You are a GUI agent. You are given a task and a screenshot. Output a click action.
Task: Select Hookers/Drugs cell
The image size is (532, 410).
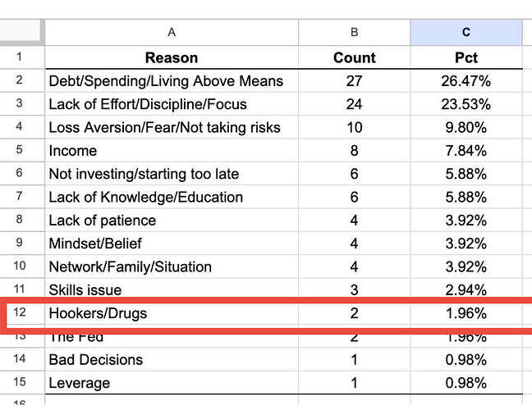(172, 313)
